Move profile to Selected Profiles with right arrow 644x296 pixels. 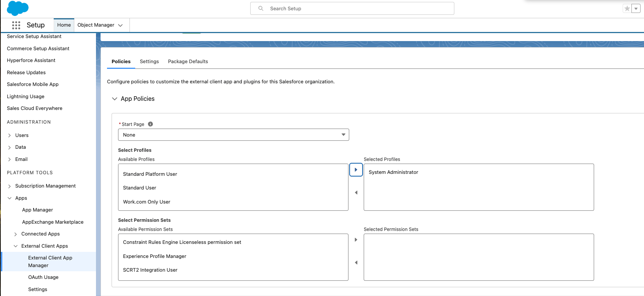[356, 170]
